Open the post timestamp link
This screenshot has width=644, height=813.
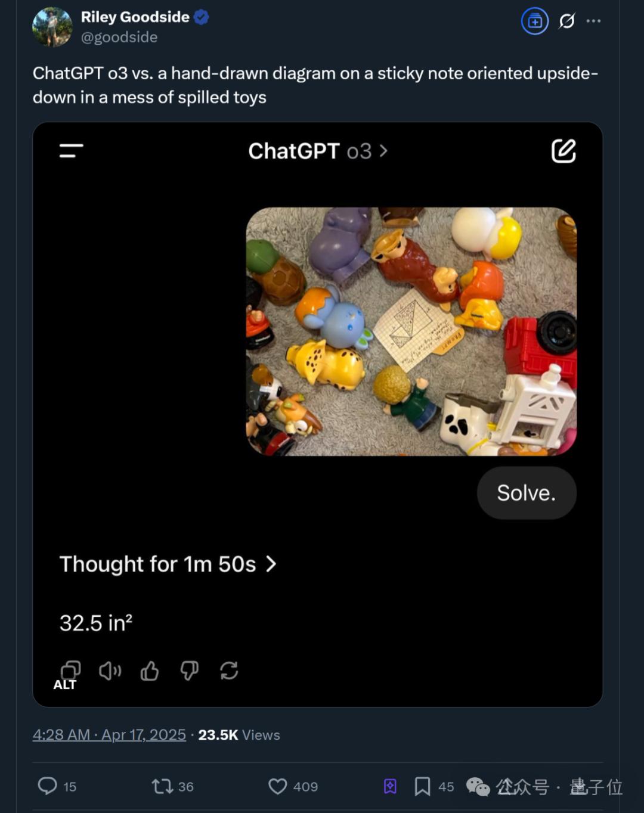109,735
